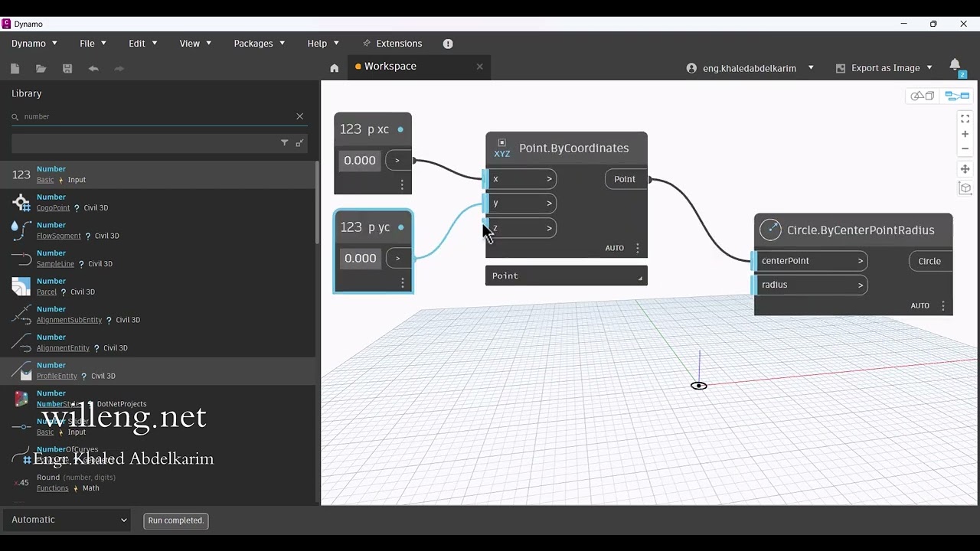Click the Open folder icon
The image size is (980, 551).
pyautogui.click(x=41, y=68)
